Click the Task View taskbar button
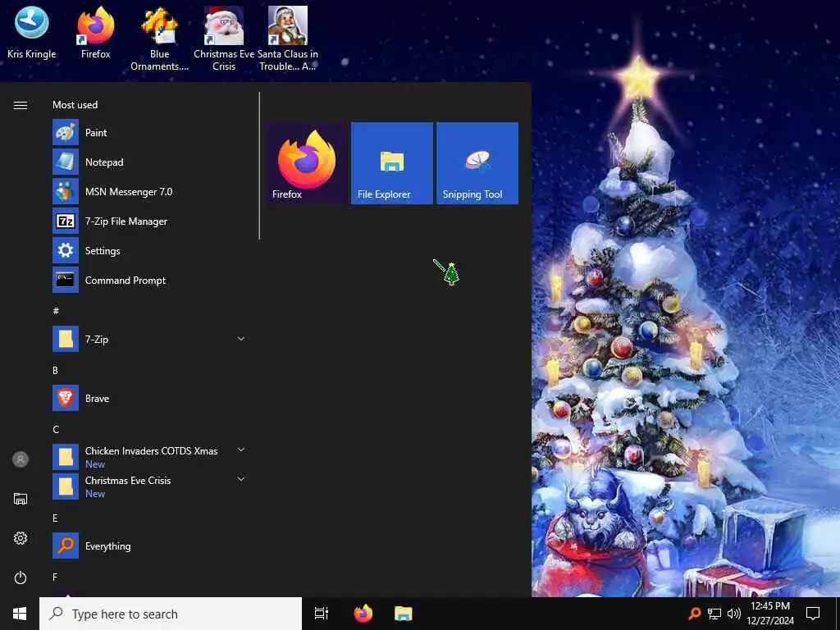Image resolution: width=840 pixels, height=630 pixels. tap(322, 614)
